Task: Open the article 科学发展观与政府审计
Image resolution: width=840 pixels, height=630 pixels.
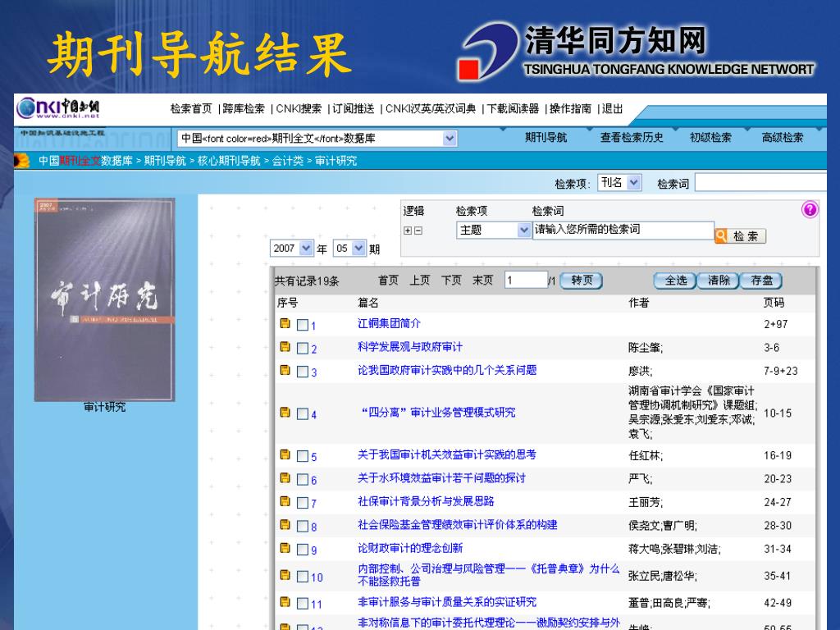Action: (x=410, y=347)
